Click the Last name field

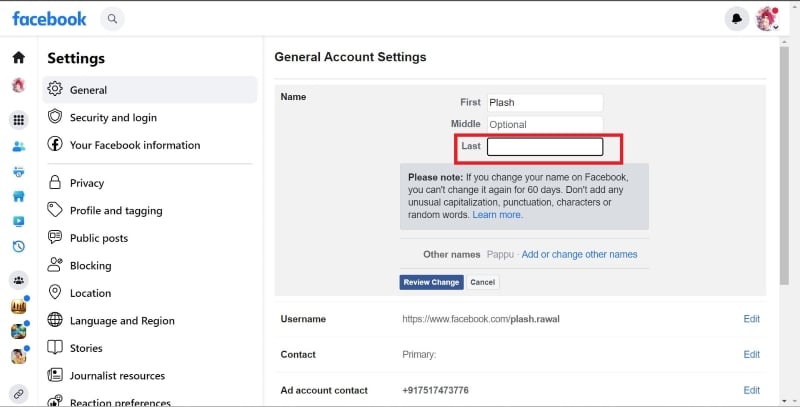point(545,146)
